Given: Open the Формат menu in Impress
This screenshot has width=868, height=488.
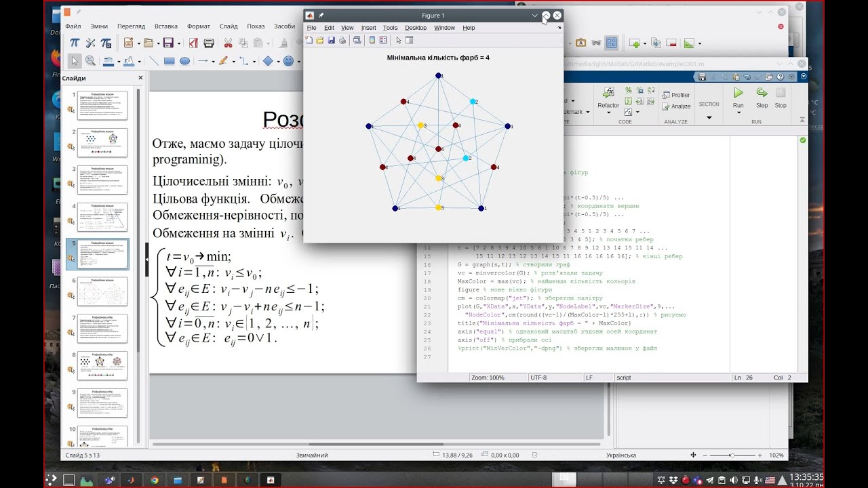Looking at the screenshot, I should click(x=199, y=26).
